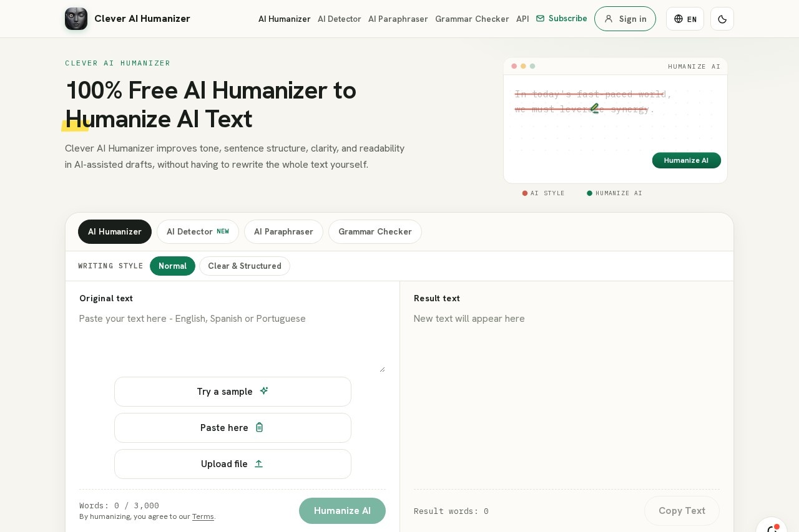Open AI Detector in the top navigation
This screenshot has height=532, width=799.
339,19
